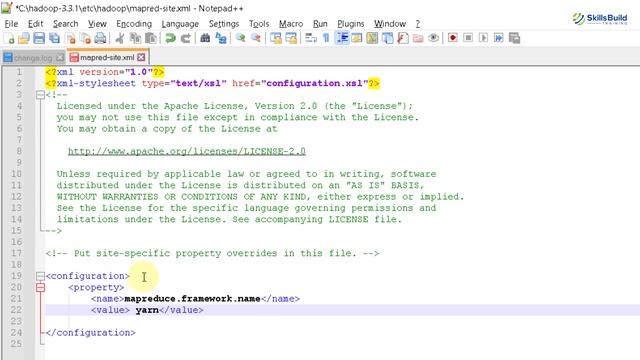Image resolution: width=640 pixels, height=360 pixels.
Task: Toggle the Show Indent Guide icon
Action: tap(342, 38)
